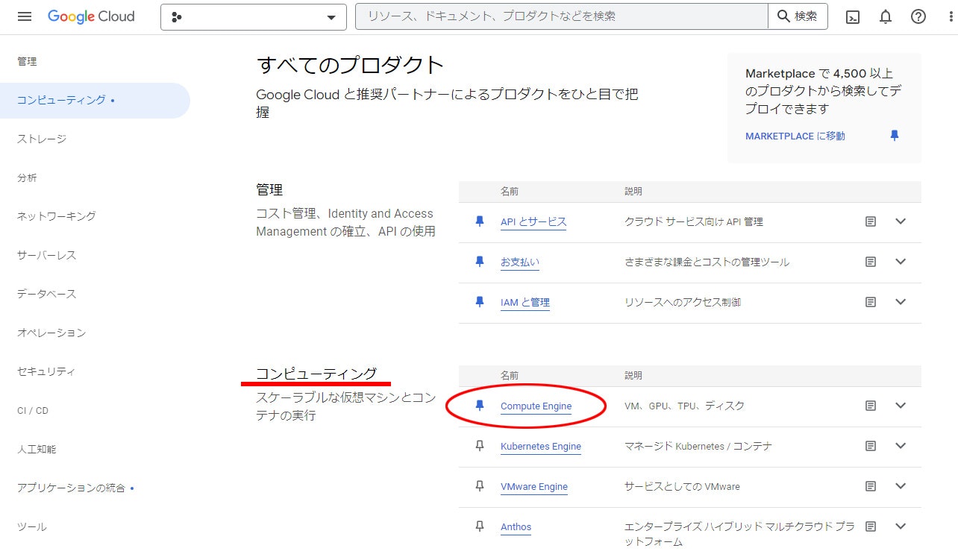Select 人工知能 in the left sidebar
958x560 pixels.
[37, 449]
